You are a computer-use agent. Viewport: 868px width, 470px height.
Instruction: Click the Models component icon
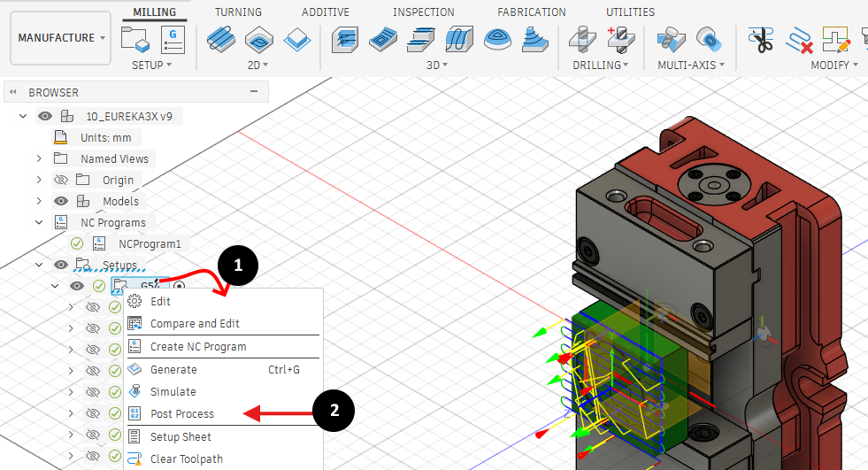pyautogui.click(x=83, y=201)
